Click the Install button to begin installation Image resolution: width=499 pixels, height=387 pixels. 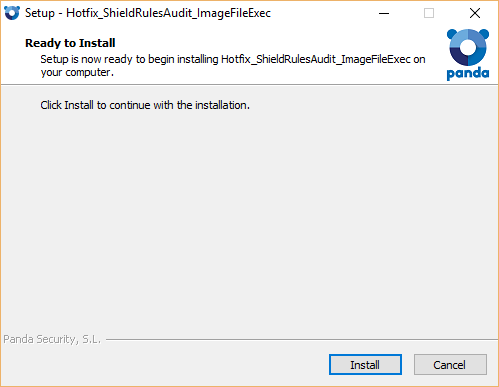(x=365, y=365)
